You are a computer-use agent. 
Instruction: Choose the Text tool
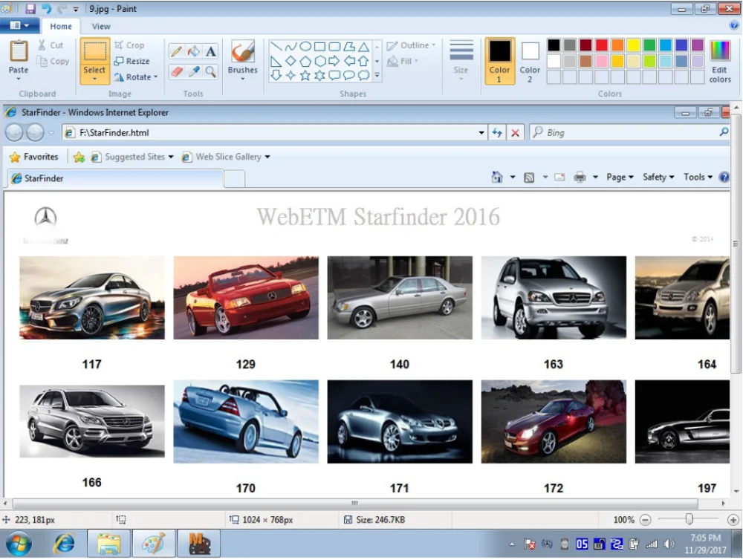coord(211,51)
